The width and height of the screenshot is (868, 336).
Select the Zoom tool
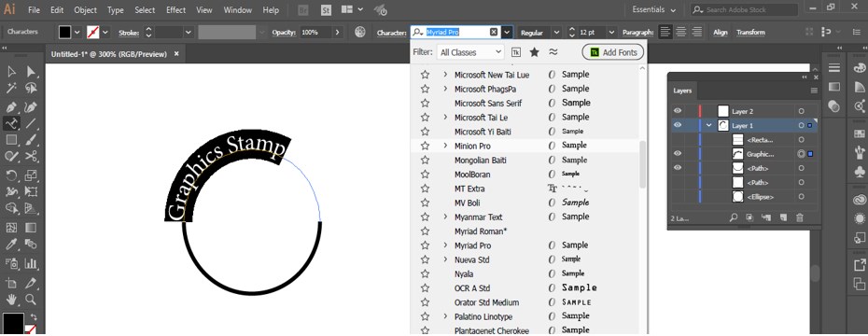31,300
